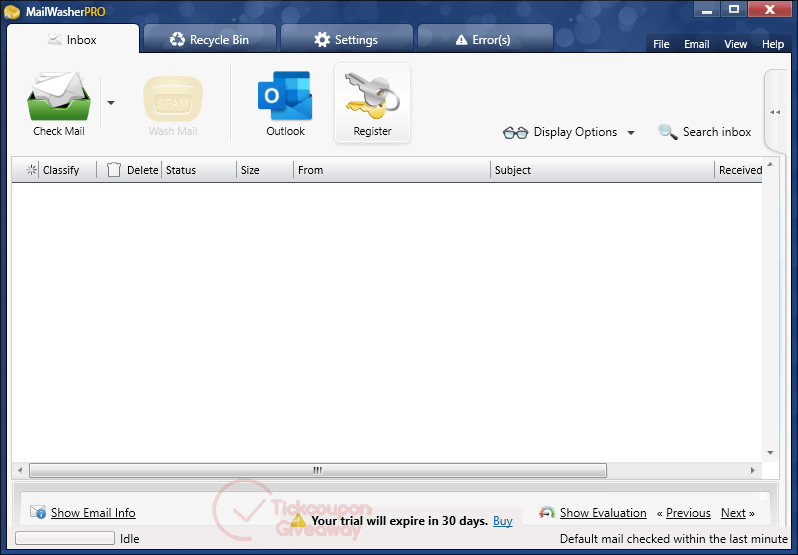Sort by the Received column header
The image size is (798, 555).
click(x=740, y=170)
